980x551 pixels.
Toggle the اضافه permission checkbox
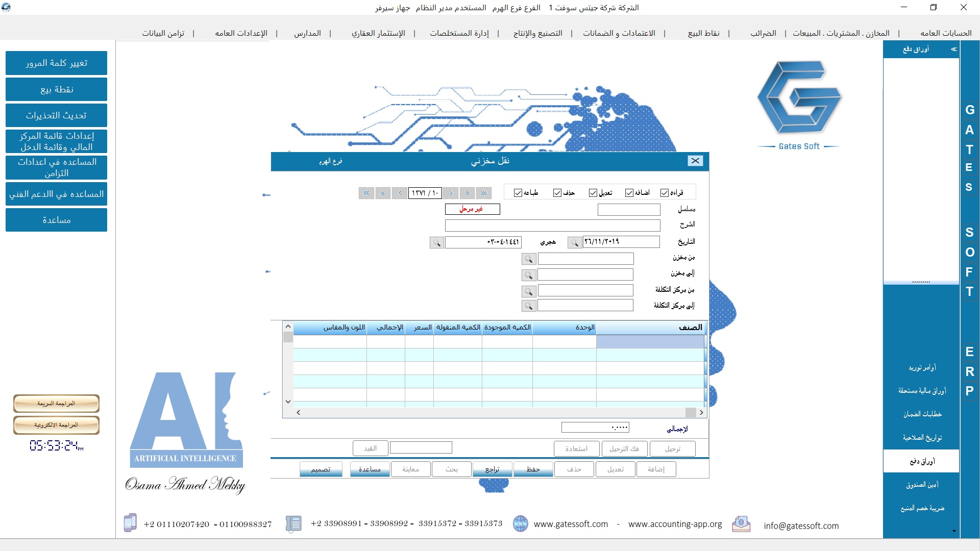[629, 193]
